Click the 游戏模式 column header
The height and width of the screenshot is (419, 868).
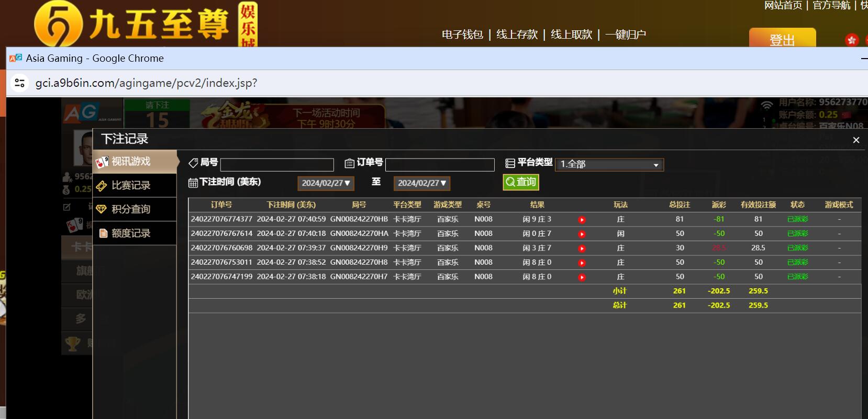coord(839,205)
